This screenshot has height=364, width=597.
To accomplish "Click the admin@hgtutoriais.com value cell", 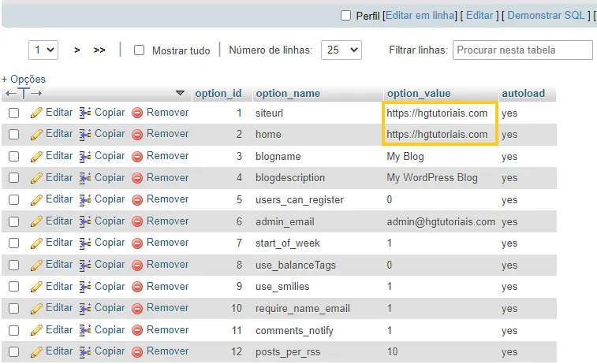I will click(441, 221).
